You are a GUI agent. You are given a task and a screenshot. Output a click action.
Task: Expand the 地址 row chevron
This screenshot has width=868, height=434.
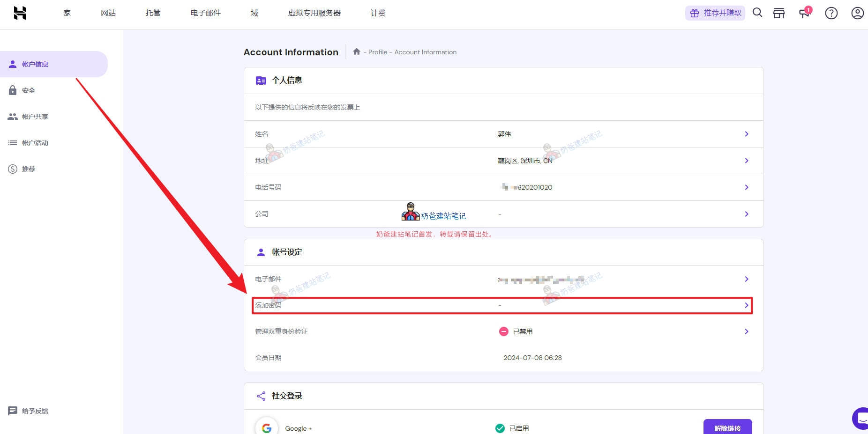(x=747, y=161)
